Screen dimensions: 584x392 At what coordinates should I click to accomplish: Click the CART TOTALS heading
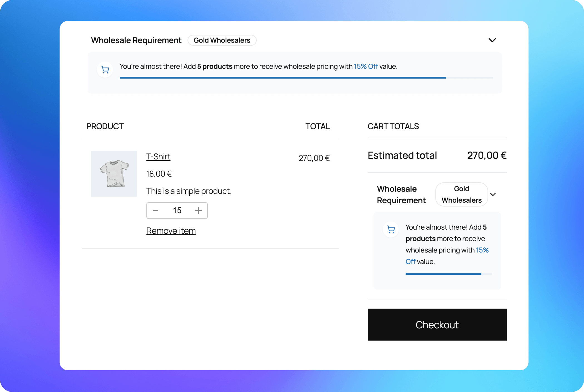click(x=393, y=126)
